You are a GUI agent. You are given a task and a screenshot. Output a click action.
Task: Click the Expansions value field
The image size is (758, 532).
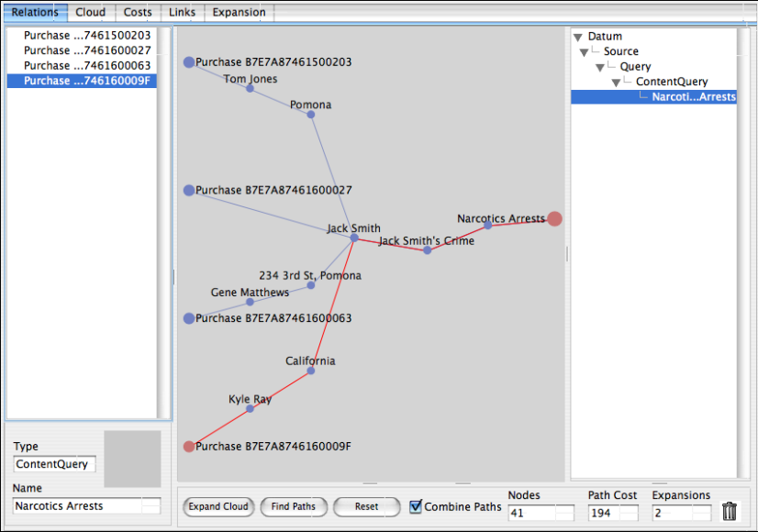[682, 513]
